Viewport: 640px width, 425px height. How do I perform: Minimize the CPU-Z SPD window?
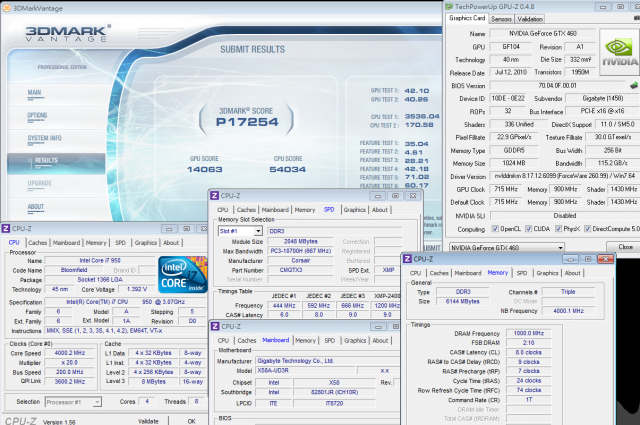[378, 196]
